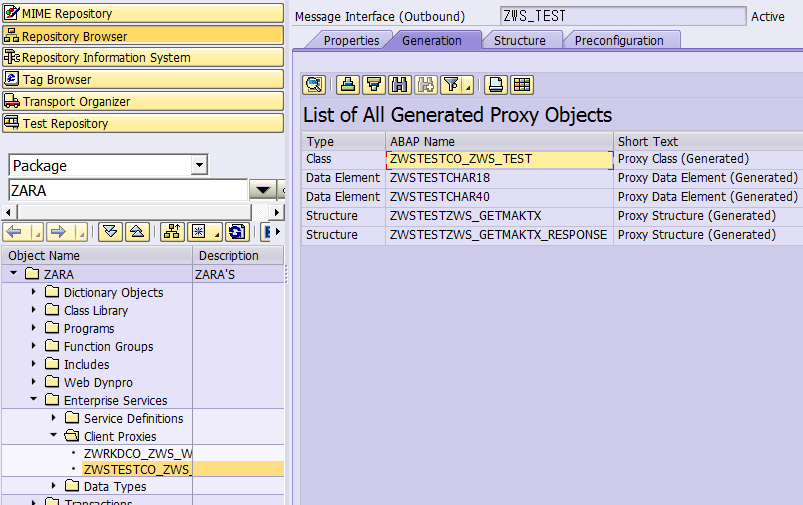Open Repository Information System
The height and width of the screenshot is (505, 803).
pyautogui.click(x=143, y=57)
